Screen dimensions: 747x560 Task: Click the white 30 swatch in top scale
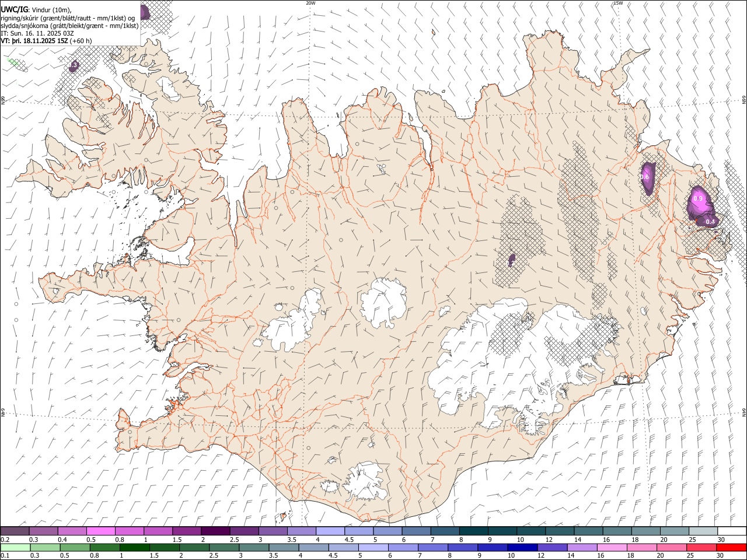pyautogui.click(x=731, y=531)
